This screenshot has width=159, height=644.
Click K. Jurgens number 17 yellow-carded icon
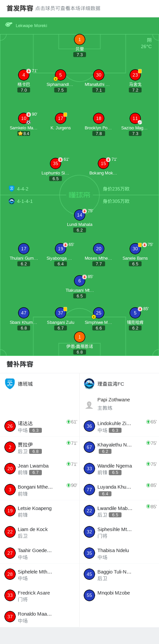tap(60, 118)
